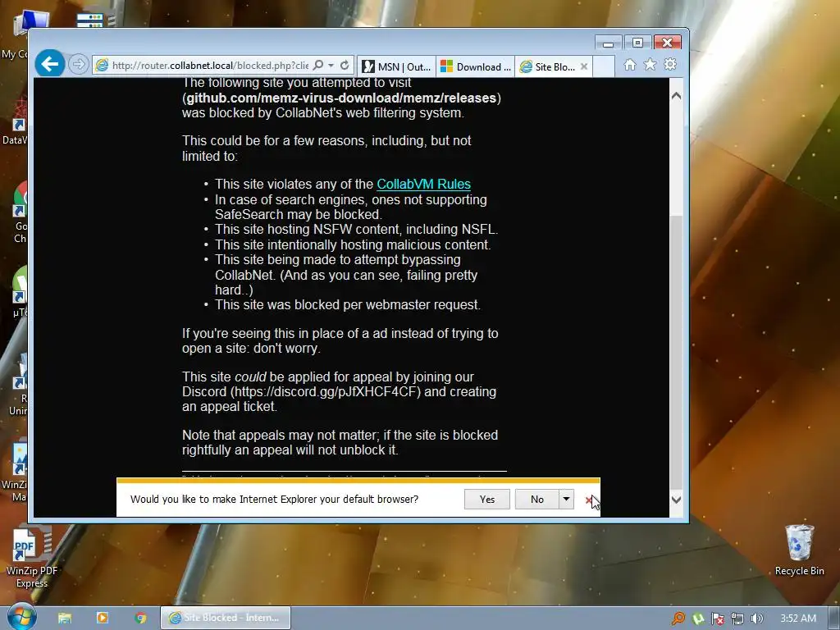The width and height of the screenshot is (840, 630).
Task: Click the network connection tray icon
Action: point(737,619)
